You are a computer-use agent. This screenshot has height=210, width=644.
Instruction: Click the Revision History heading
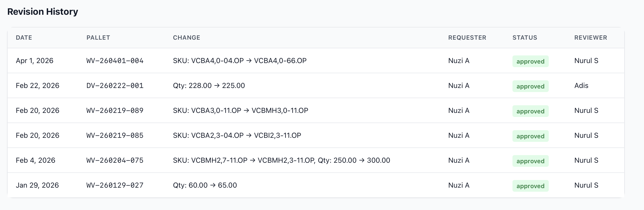[43, 12]
